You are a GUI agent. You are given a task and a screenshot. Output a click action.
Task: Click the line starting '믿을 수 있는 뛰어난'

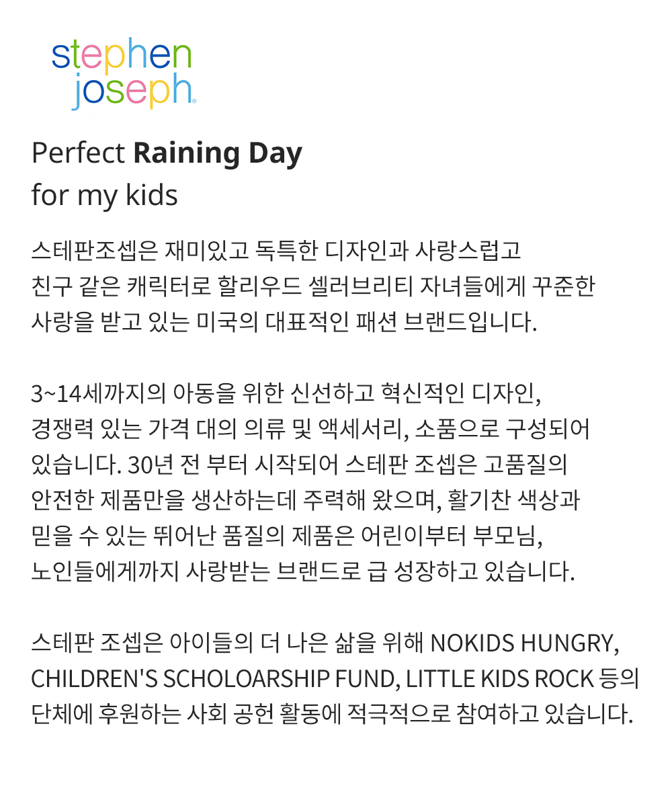click(x=287, y=536)
